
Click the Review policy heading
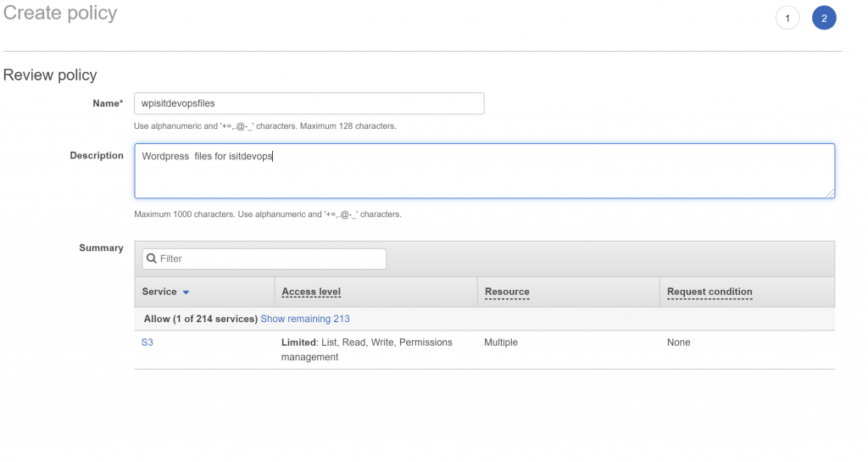[50, 75]
